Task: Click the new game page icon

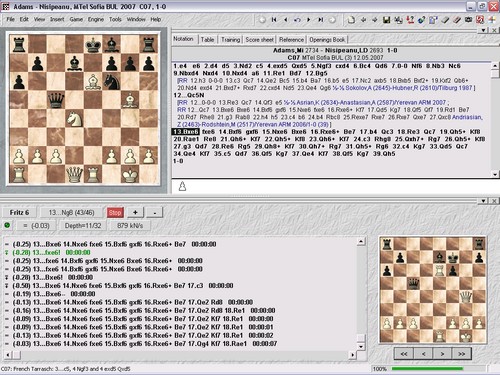Action: (351, 20)
